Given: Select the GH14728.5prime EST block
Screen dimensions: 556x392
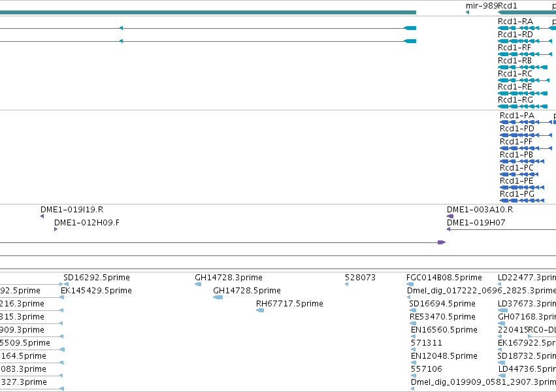Looking at the screenshot, I should coord(218,297).
